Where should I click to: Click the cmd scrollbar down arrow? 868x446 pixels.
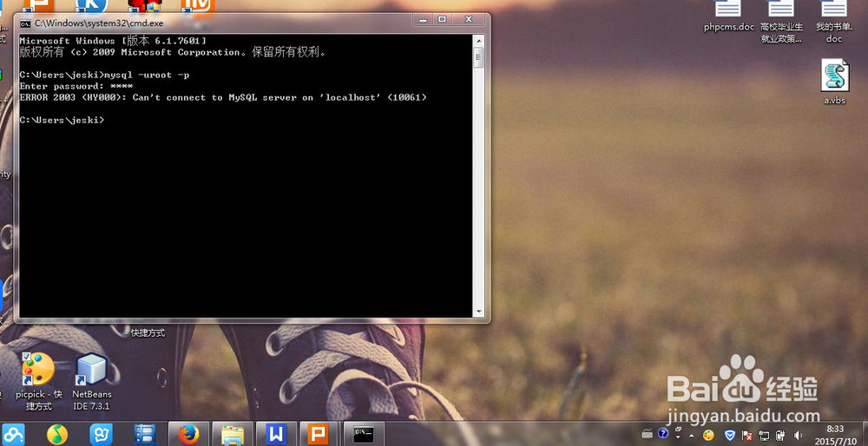(479, 312)
